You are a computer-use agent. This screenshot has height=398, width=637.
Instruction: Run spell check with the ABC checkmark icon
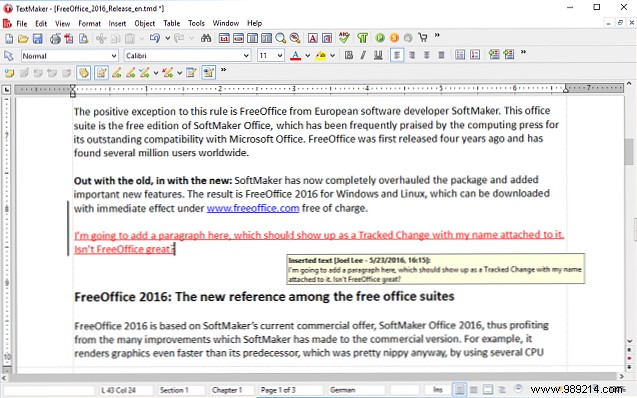tap(344, 38)
